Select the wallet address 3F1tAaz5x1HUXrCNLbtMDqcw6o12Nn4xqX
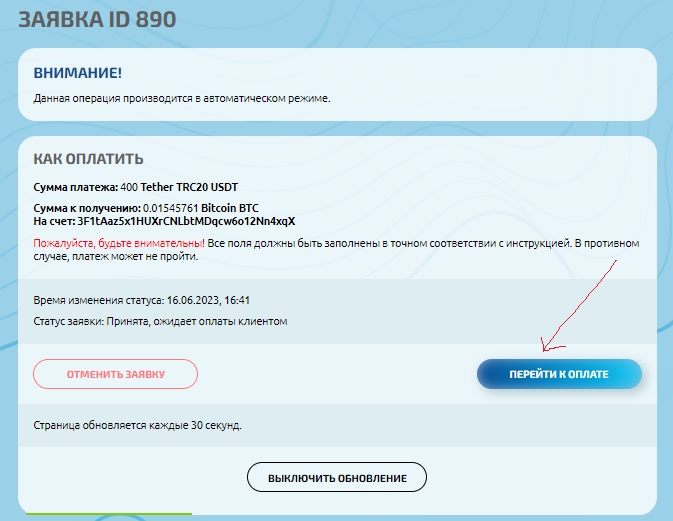The width and height of the screenshot is (673, 521). (186, 221)
